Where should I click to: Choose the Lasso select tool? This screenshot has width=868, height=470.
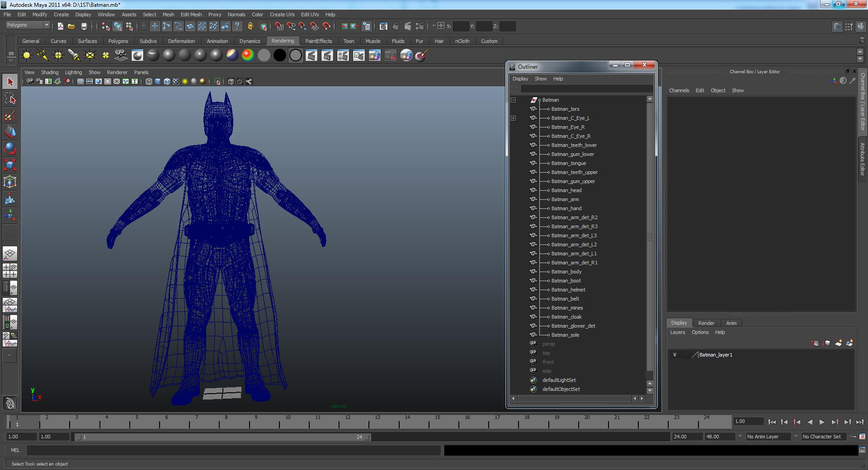click(x=10, y=99)
